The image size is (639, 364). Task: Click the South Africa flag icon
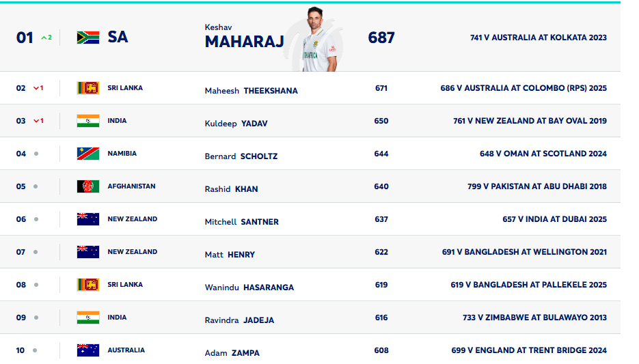(x=88, y=38)
